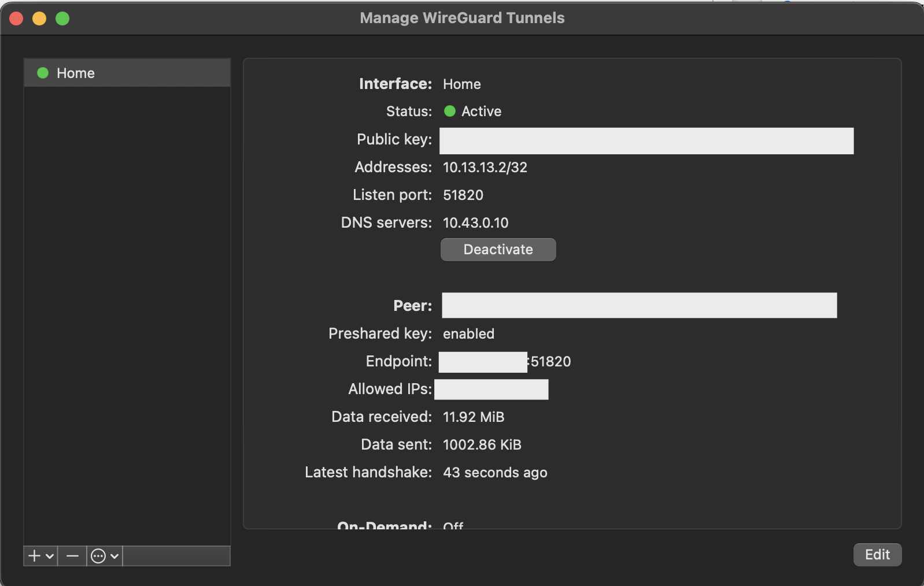The width and height of the screenshot is (924, 586).
Task: Click the green Active status indicator
Action: tap(450, 111)
